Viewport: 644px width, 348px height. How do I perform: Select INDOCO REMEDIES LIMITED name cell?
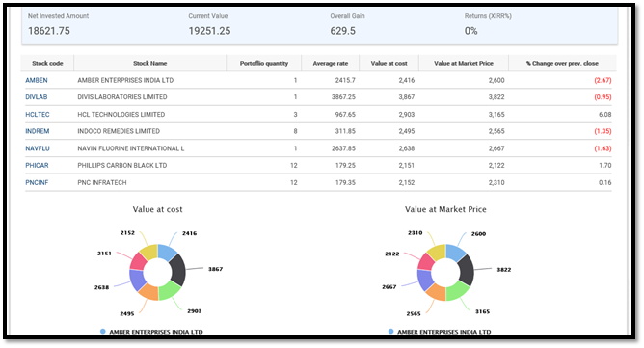pyautogui.click(x=119, y=131)
